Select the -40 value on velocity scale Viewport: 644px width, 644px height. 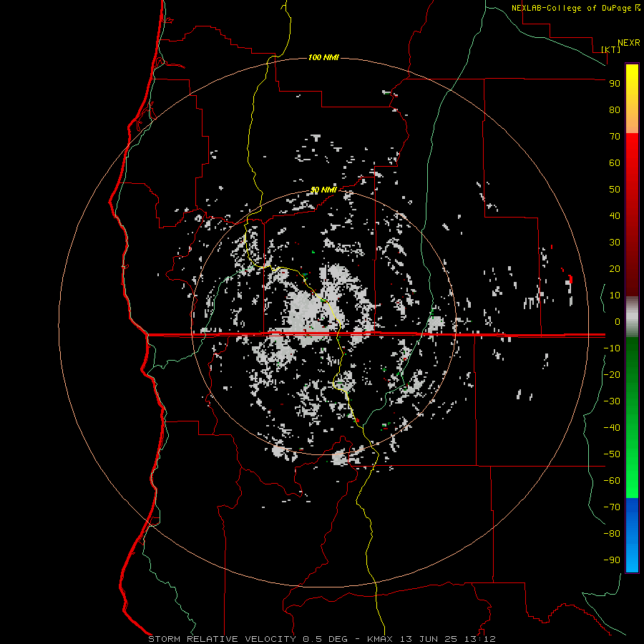(612, 428)
